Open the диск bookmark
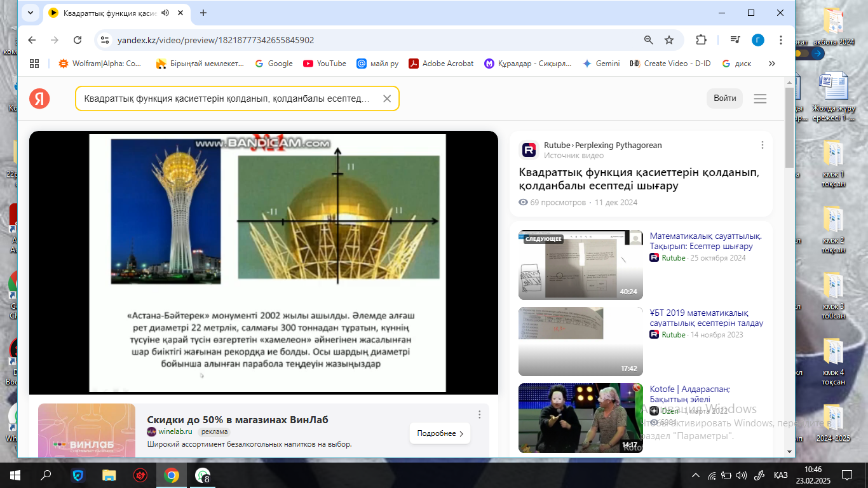Image resolution: width=868 pixels, height=488 pixels. (x=736, y=64)
